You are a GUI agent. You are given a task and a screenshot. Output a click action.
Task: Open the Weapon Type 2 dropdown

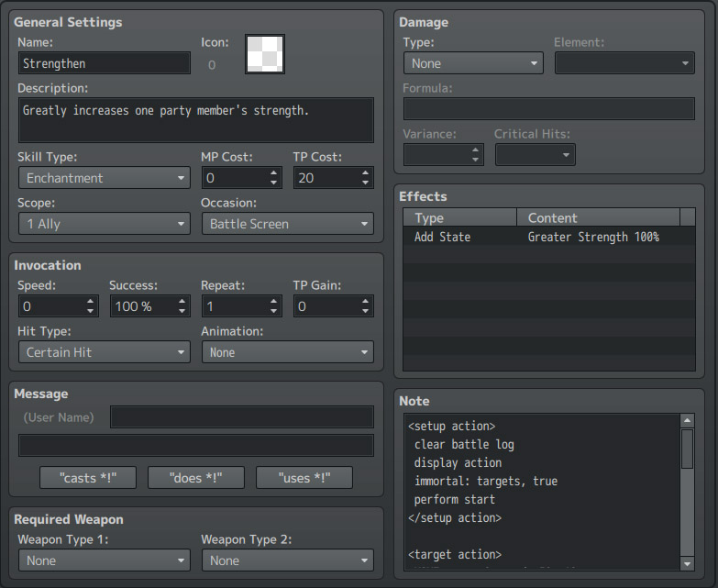point(288,560)
